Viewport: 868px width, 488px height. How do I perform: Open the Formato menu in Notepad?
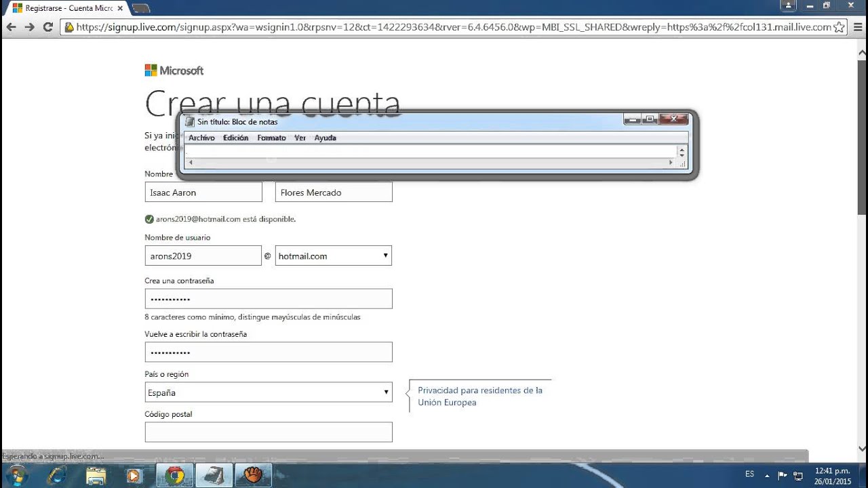point(271,138)
